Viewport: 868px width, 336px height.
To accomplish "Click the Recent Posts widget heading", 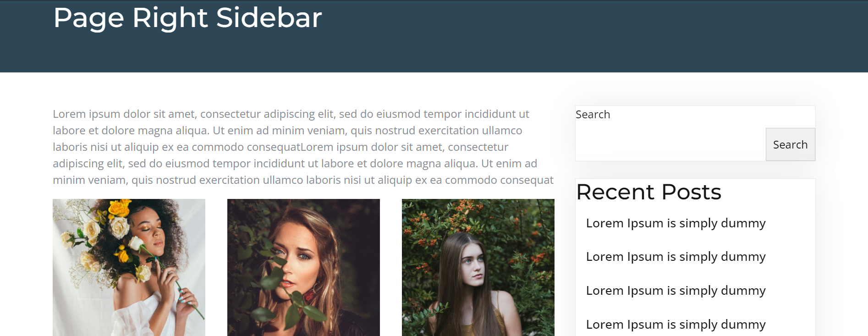I will click(648, 192).
